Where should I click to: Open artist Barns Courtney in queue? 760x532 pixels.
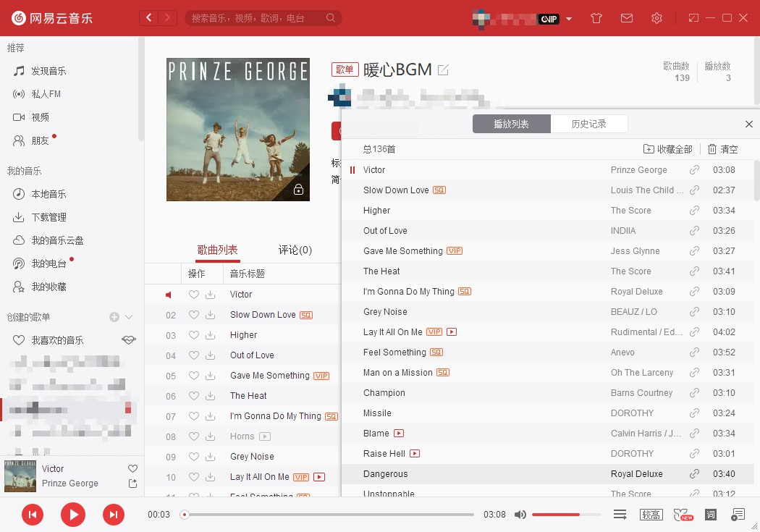coord(642,393)
